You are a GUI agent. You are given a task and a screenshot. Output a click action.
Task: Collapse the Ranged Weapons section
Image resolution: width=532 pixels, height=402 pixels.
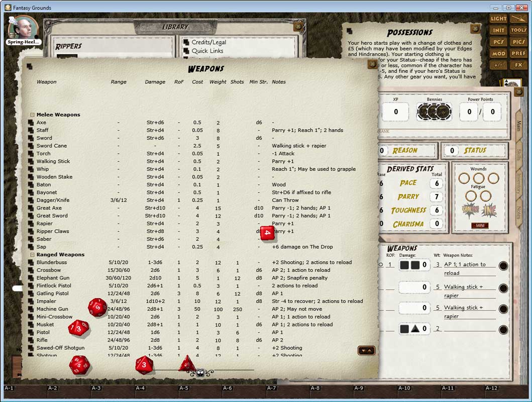point(32,254)
